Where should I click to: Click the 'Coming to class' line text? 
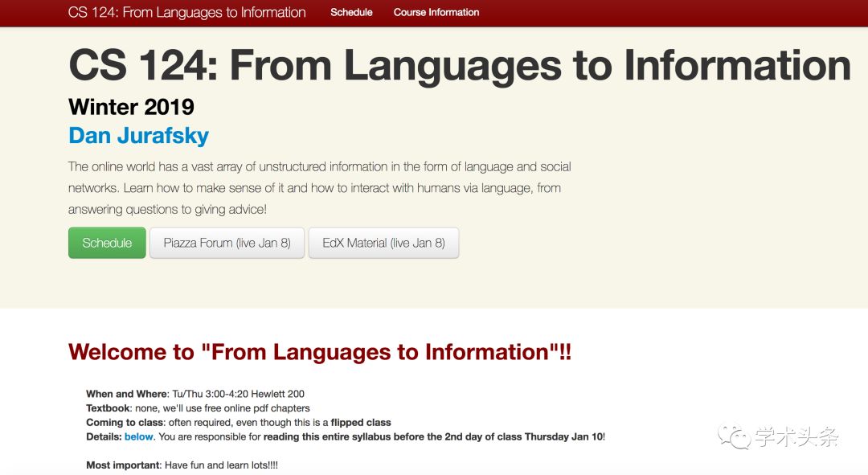click(238, 423)
